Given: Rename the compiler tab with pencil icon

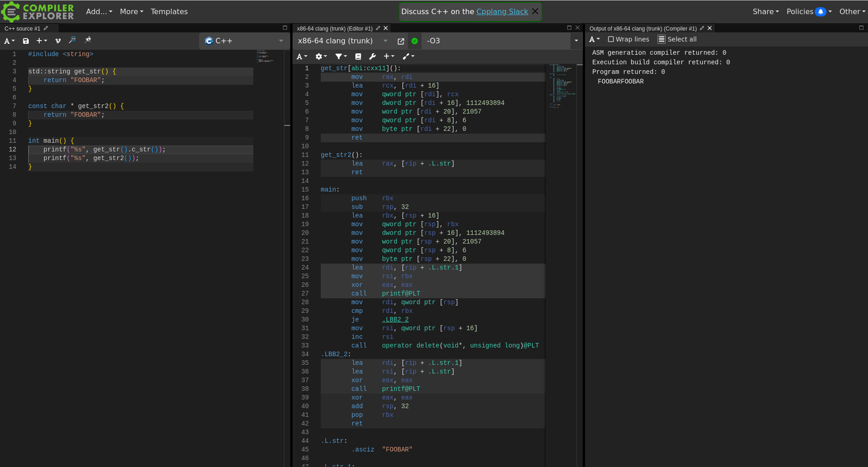Looking at the screenshot, I should (x=378, y=28).
